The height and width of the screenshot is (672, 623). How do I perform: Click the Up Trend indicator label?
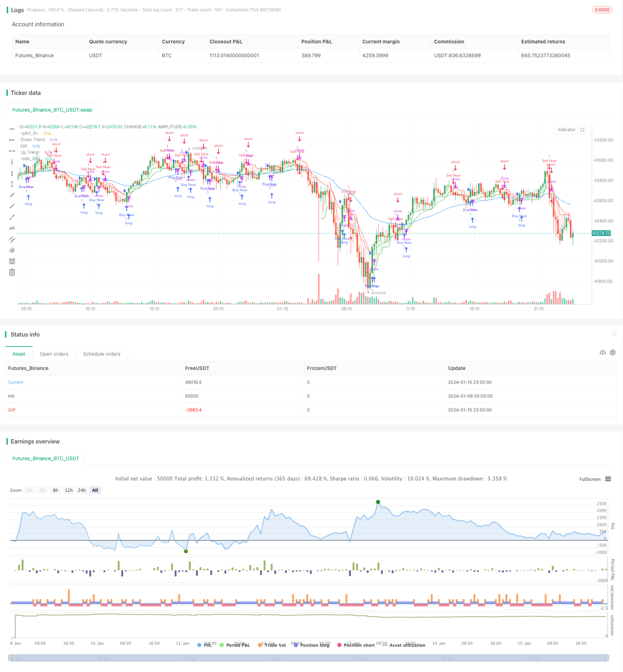(30, 152)
